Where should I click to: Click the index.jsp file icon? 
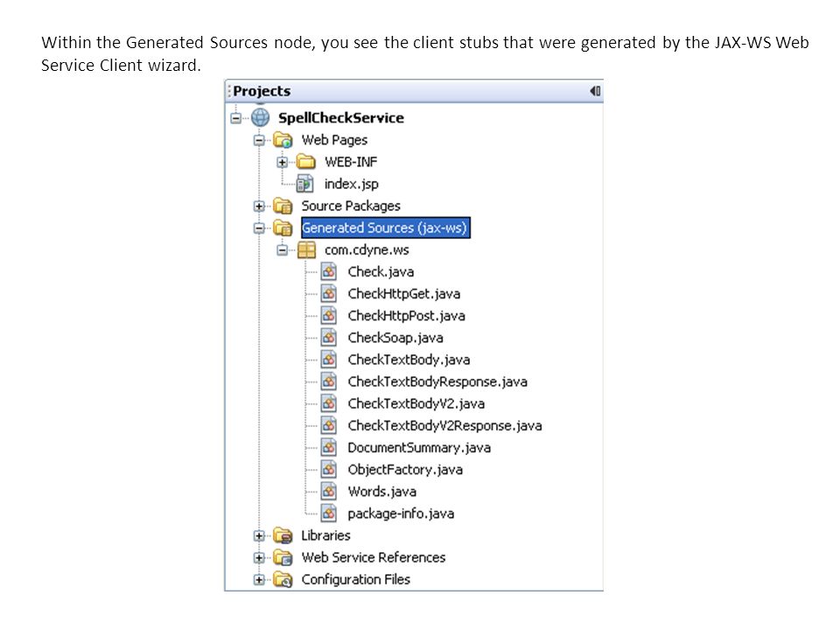coord(305,184)
